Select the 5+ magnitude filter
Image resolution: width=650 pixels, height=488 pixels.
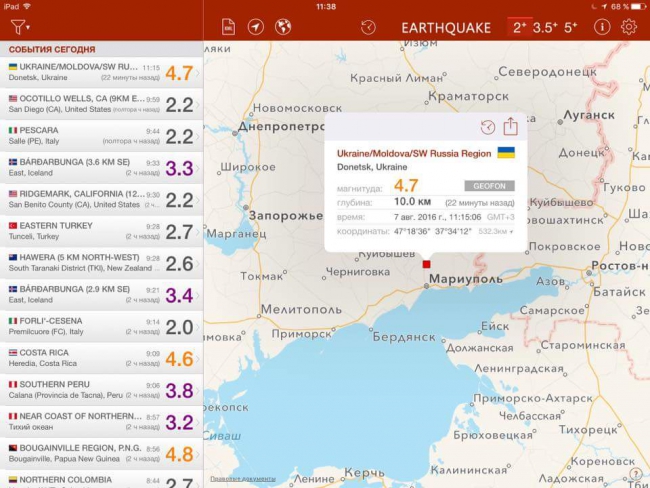coord(570,27)
